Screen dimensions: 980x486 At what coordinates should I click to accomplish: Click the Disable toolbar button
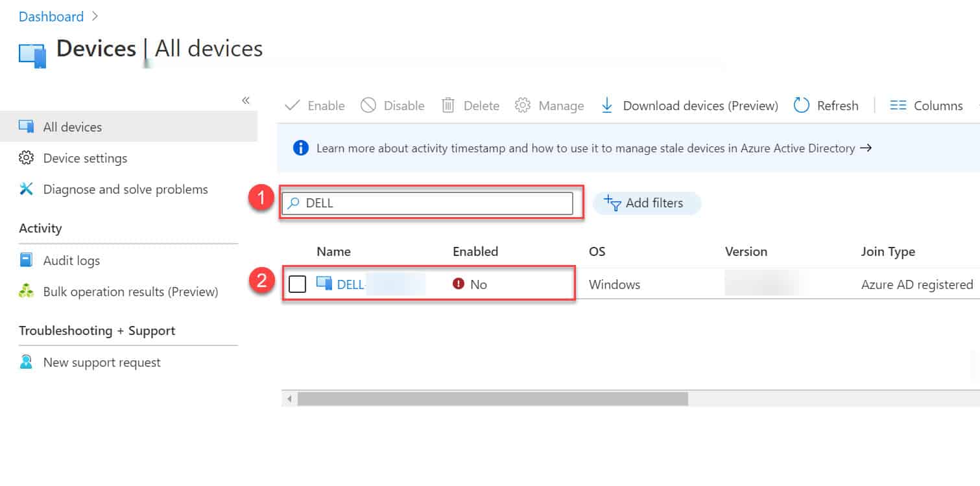click(393, 106)
